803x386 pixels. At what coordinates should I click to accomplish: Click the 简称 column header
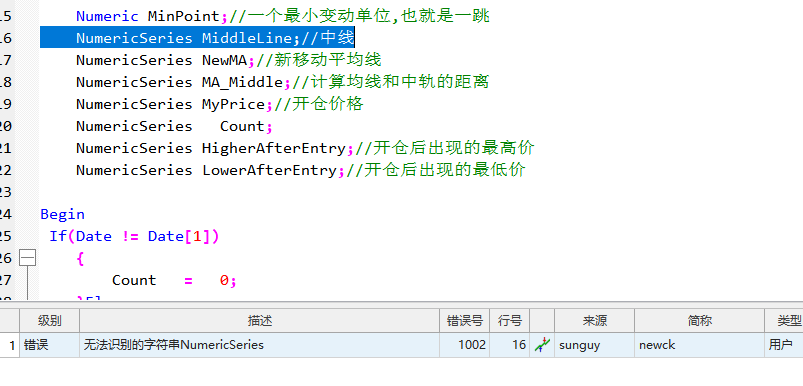700,321
